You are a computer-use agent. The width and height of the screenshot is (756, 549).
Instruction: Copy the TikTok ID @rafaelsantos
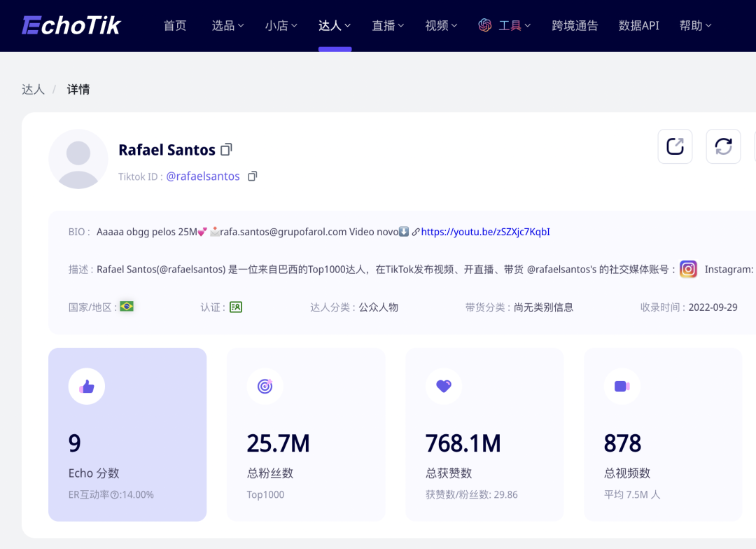252,176
